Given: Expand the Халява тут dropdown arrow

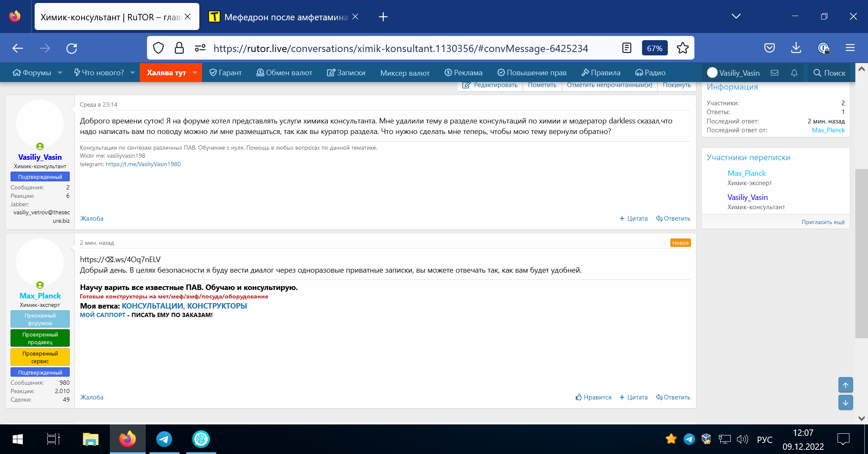Looking at the screenshot, I should [x=195, y=73].
